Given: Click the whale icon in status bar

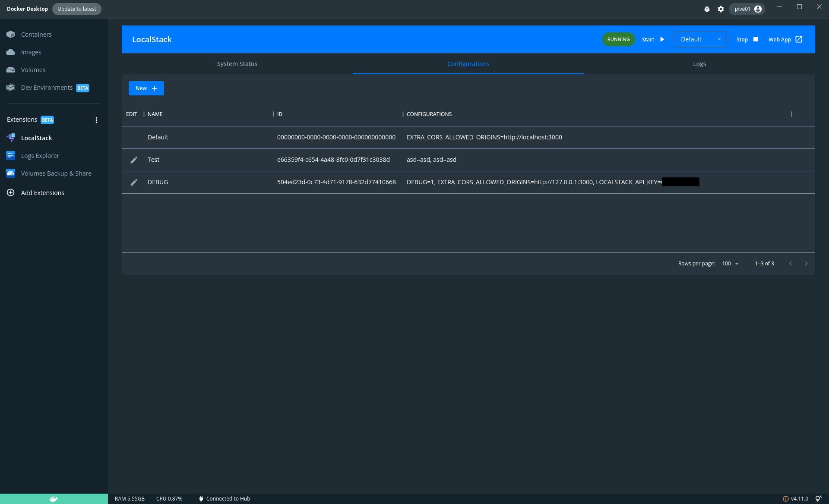Looking at the screenshot, I should pyautogui.click(x=54, y=499).
